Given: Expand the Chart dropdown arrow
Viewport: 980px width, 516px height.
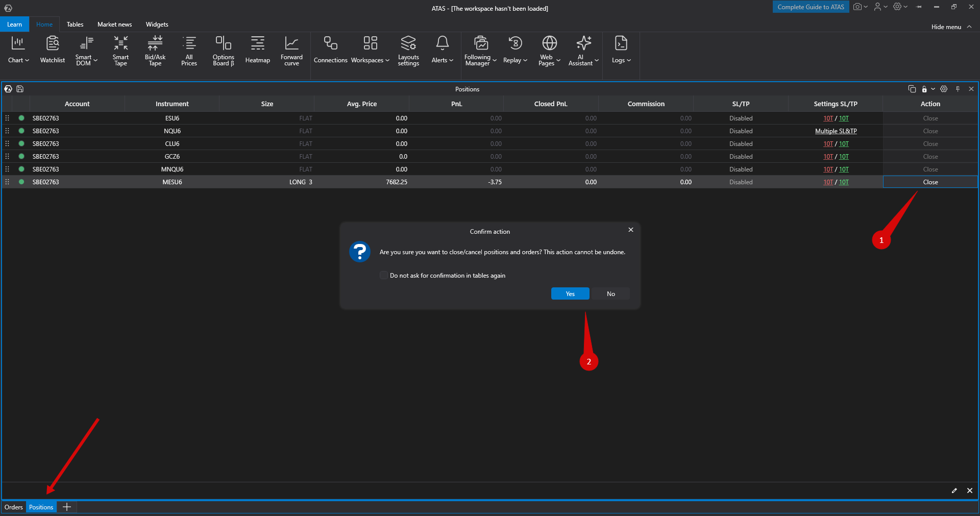Looking at the screenshot, I should pyautogui.click(x=27, y=60).
